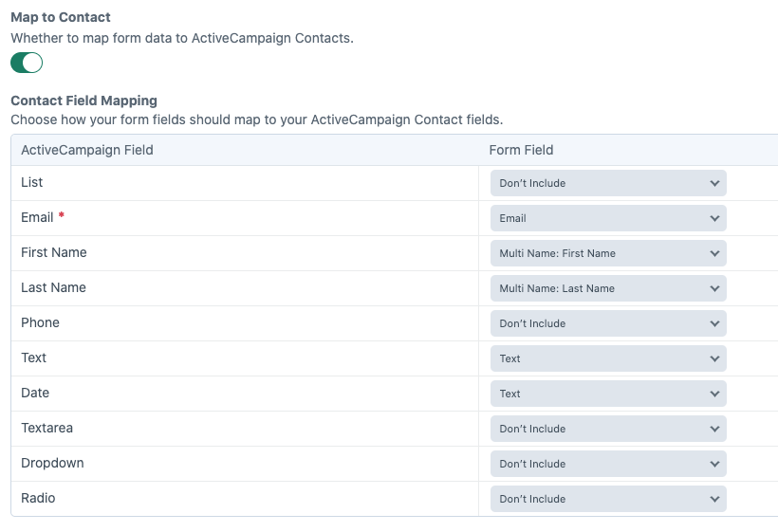Open the Date form field dropdown
Screen dimensions: 778x532
coord(608,394)
